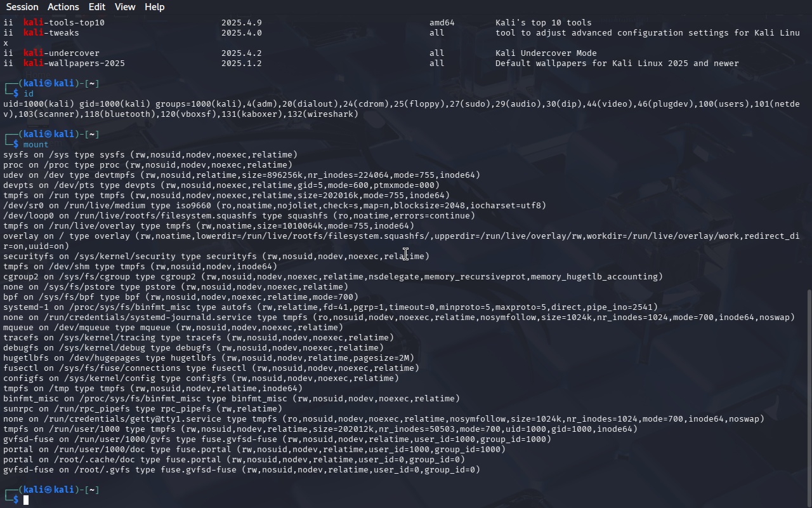
Task: Open the Actions menu
Action: tap(63, 7)
